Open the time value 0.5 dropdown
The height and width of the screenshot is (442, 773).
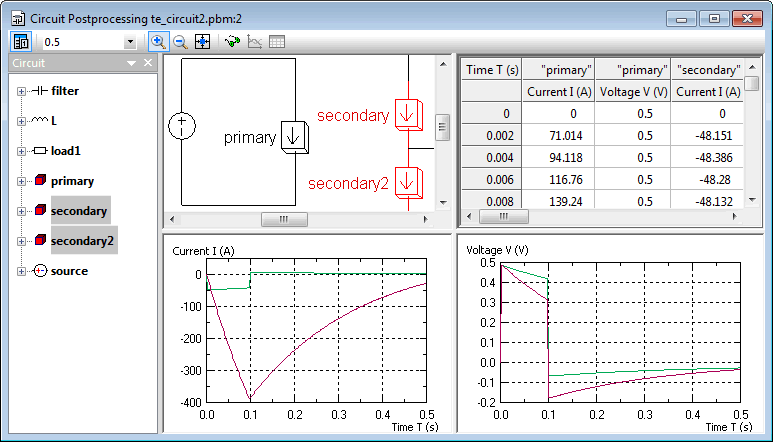click(x=130, y=42)
